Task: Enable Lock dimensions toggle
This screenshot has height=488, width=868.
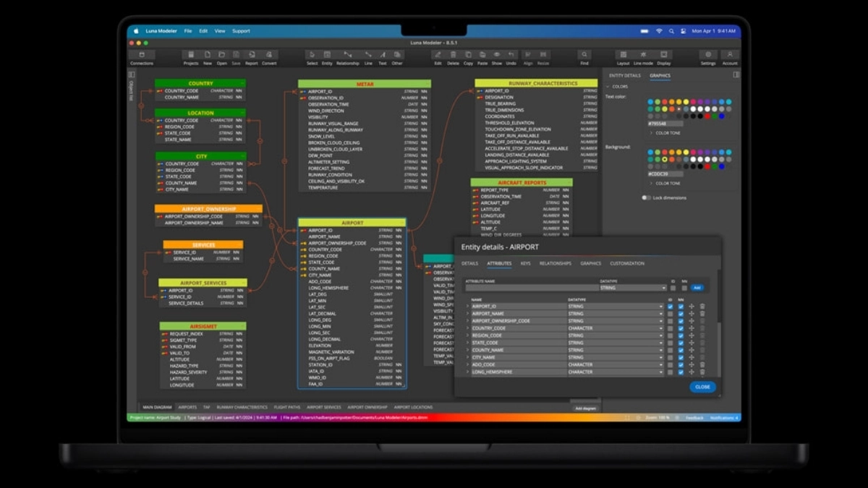Action: (646, 198)
